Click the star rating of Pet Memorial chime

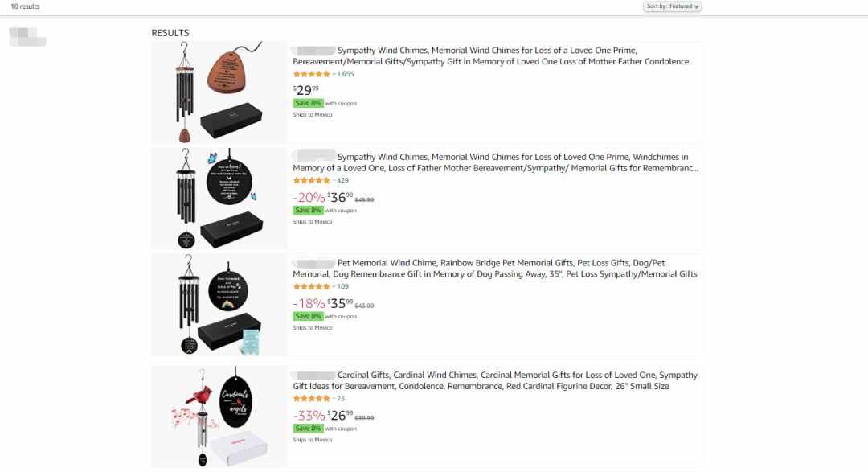tap(311, 287)
